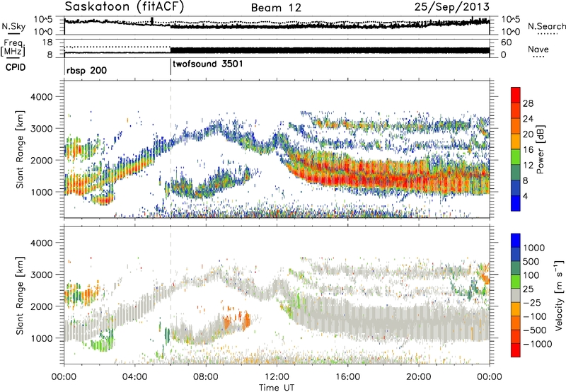The image size is (566, 392).
Task: Click power panel 'Slant Range [km]' label
Action: pyautogui.click(x=20, y=149)
